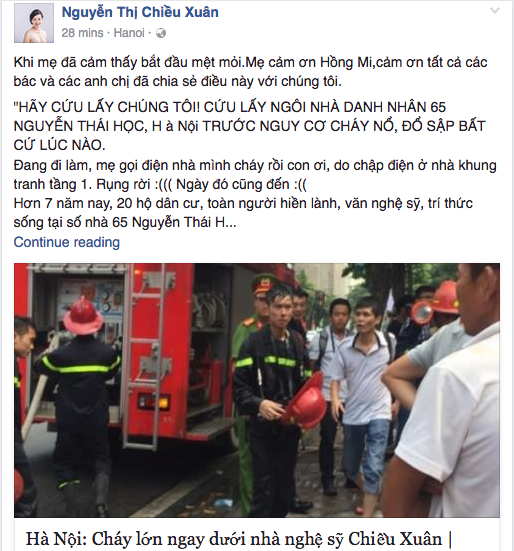Click the paragraph starting Hơn 7 năm nay

pos(243,213)
